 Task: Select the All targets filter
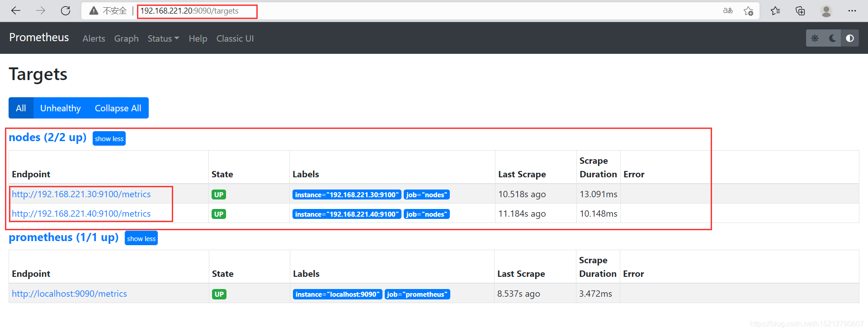coord(21,108)
